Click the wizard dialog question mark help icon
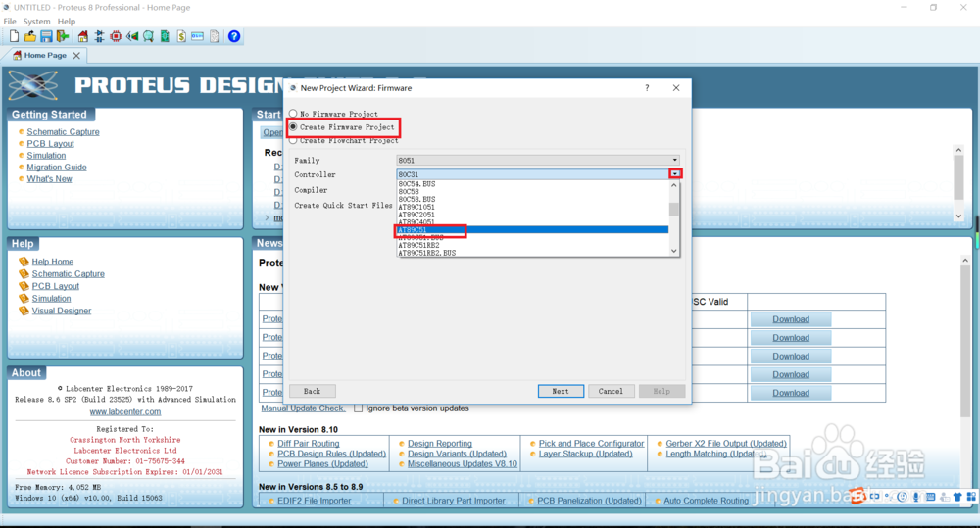The image size is (980, 528). click(647, 88)
